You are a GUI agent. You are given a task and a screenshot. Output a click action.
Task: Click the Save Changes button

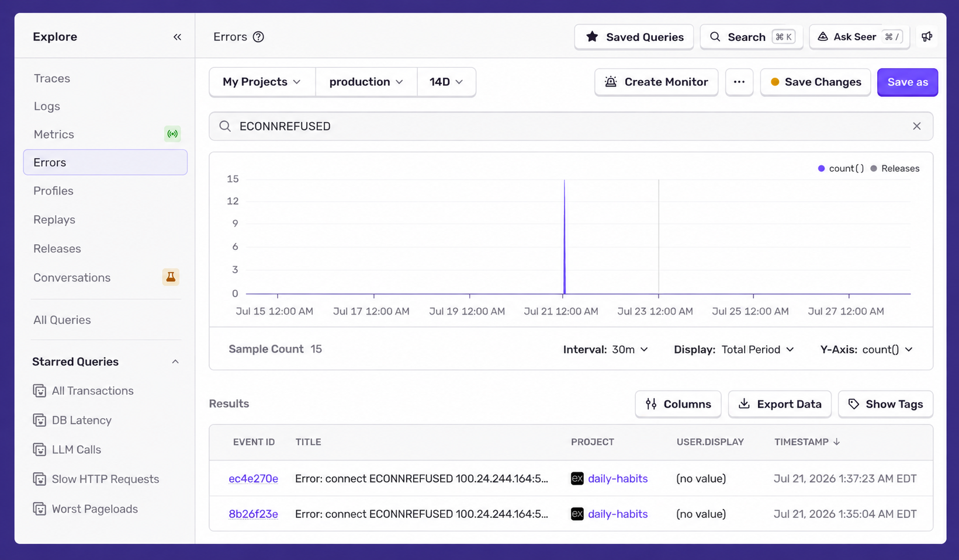pyautogui.click(x=816, y=82)
